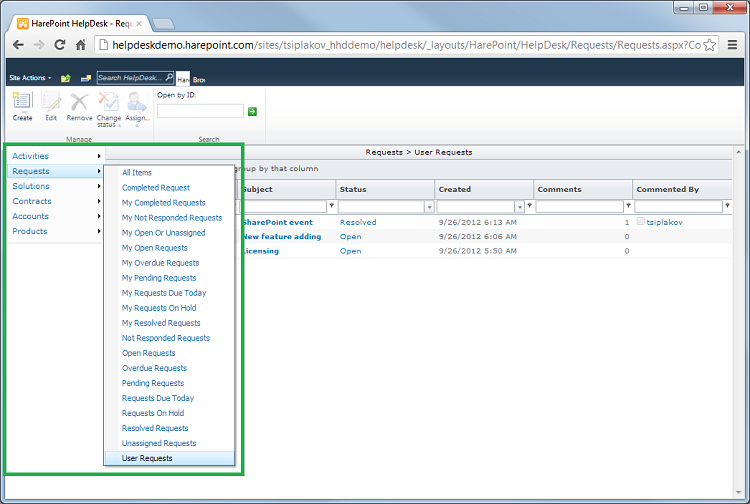Viewport: 750px width, 504px height.
Task: Go back in browser history
Action: point(18,45)
